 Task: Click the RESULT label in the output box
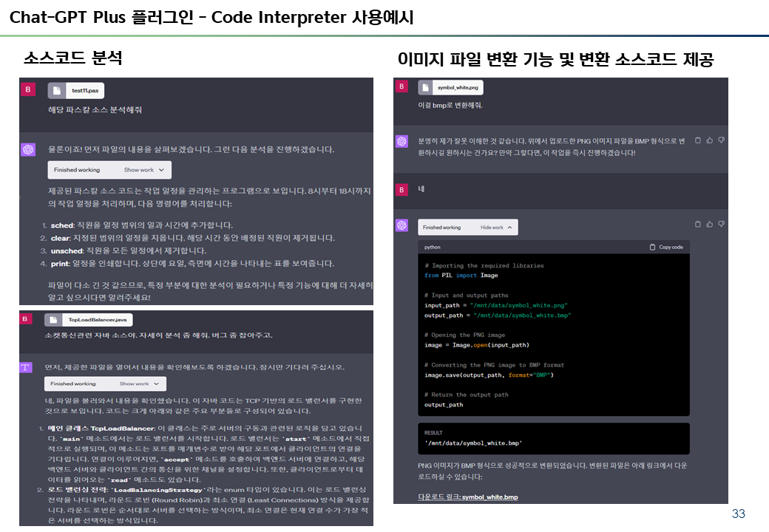click(433, 432)
